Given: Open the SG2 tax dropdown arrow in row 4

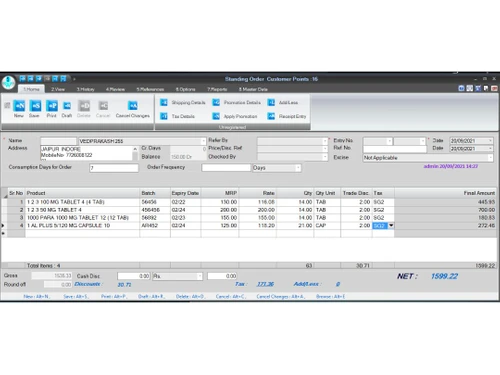Looking at the screenshot, I should [391, 226].
